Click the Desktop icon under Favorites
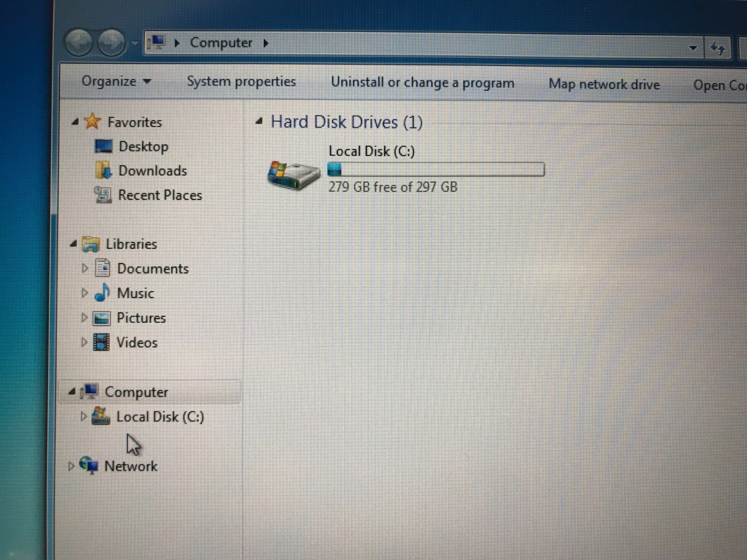Image resolution: width=747 pixels, height=560 pixels. click(103, 147)
